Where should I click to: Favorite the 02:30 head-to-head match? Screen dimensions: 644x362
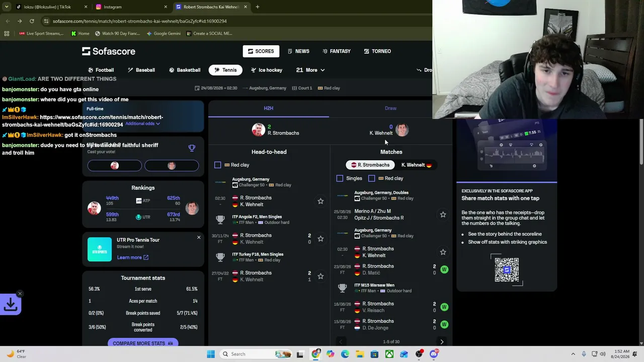coord(320,201)
